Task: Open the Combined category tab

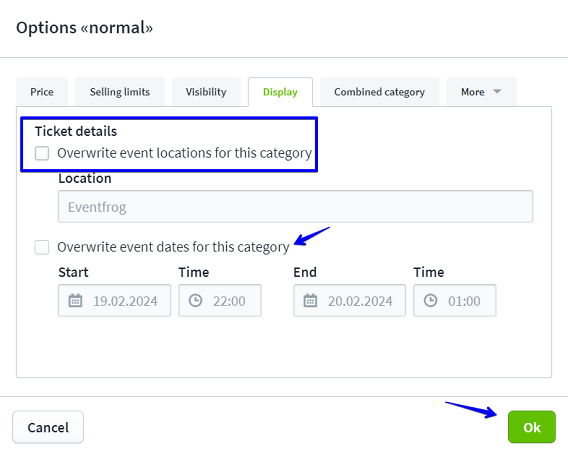Action: (380, 92)
